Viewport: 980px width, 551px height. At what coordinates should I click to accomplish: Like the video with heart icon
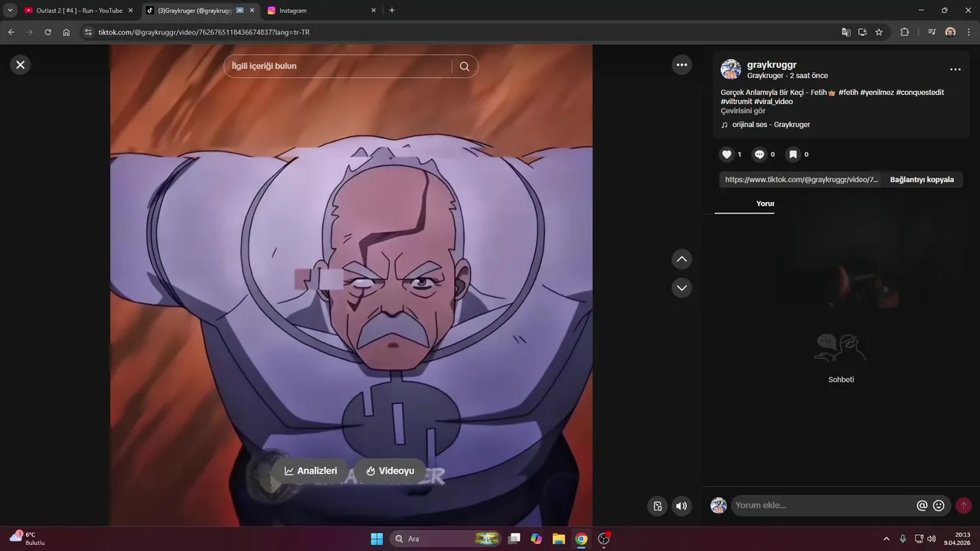click(x=727, y=155)
